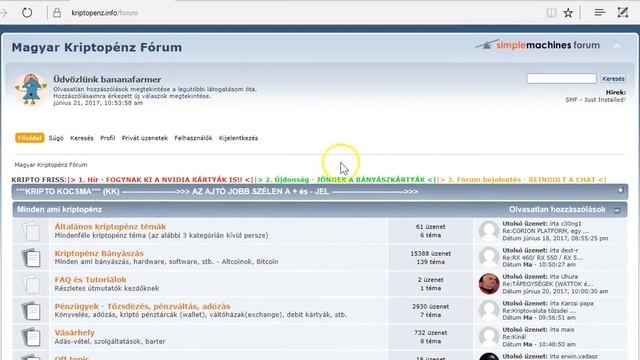Click board icon beside Kriptopénz Bányászás

(x=31, y=258)
